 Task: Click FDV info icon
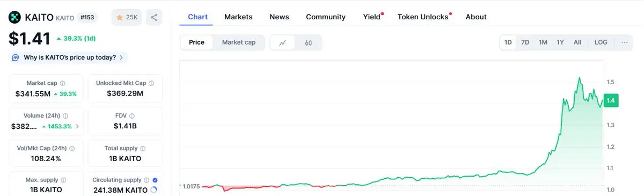tap(132, 115)
